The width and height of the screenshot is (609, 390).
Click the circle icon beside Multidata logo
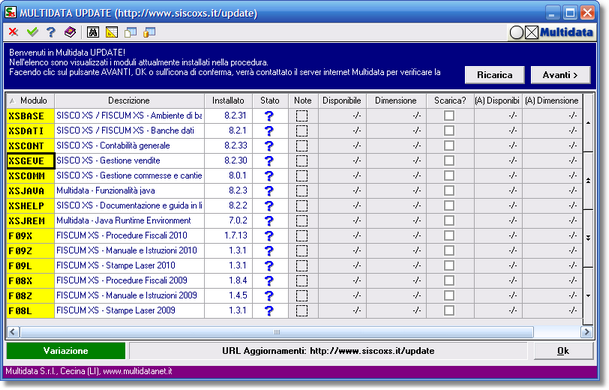click(516, 33)
